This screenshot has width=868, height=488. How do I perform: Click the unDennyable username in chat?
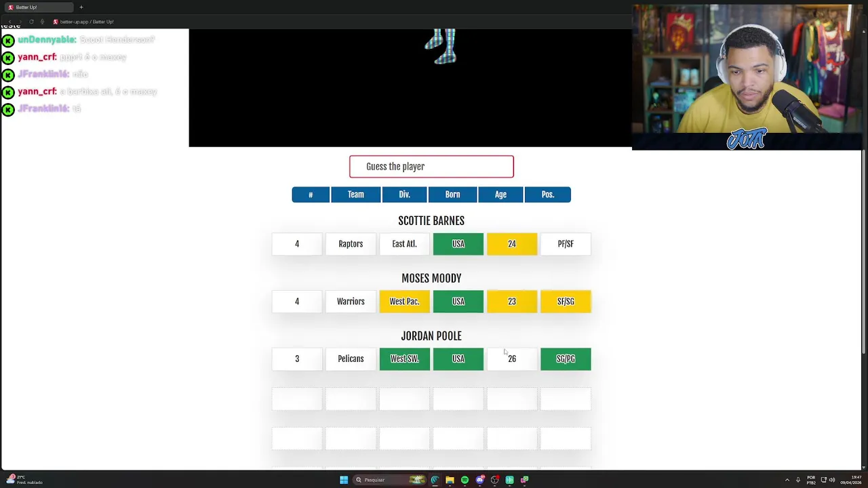[x=47, y=40]
